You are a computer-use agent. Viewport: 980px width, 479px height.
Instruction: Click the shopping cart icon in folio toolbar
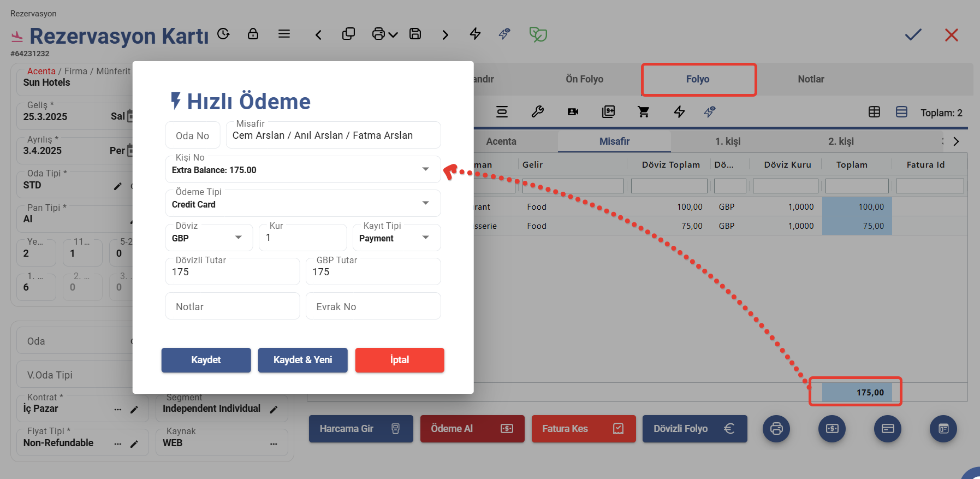644,112
